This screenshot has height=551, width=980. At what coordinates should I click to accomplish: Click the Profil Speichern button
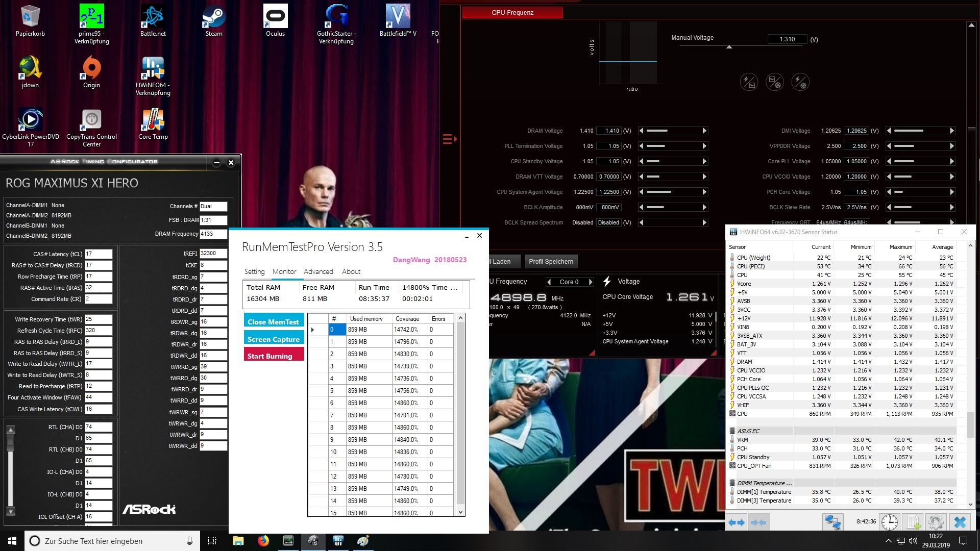[x=551, y=261]
